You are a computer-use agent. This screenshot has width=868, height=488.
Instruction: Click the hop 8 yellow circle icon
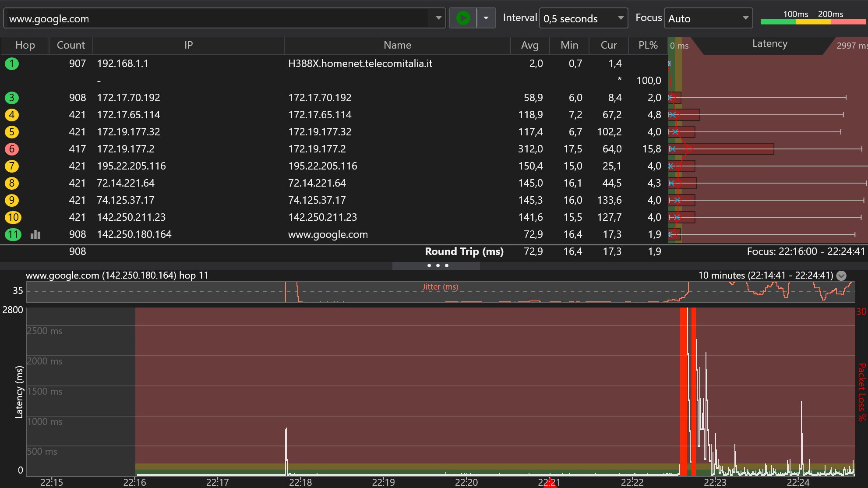(x=12, y=183)
